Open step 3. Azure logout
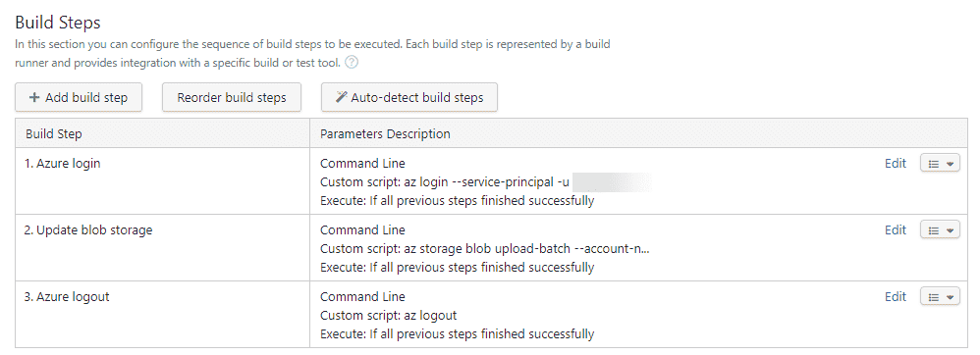This screenshot has height=355, width=980. point(67,297)
